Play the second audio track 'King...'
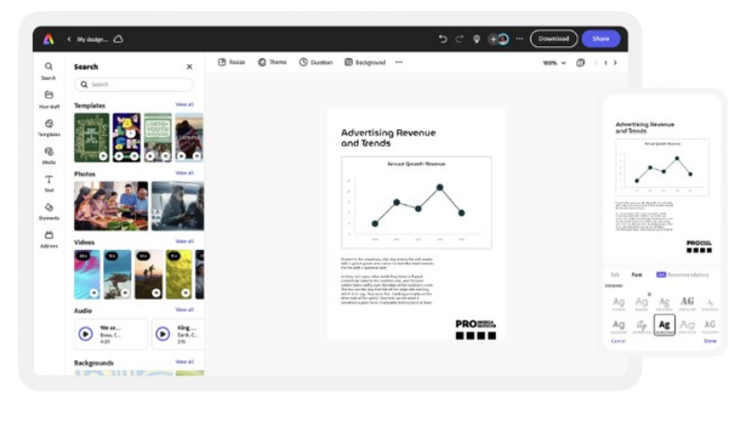This screenshot has height=421, width=750. coord(163,333)
